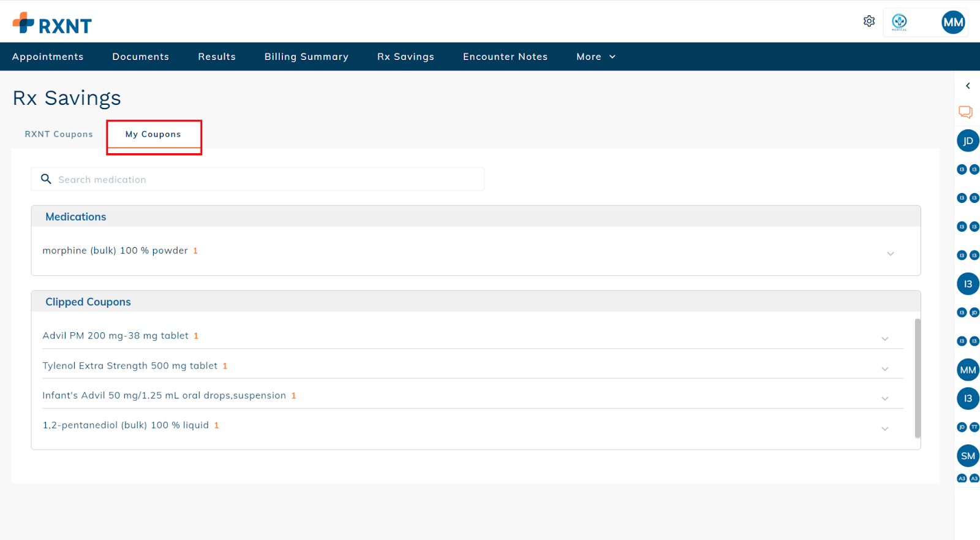The image size is (980, 540).
Task: Expand the Advil PM tablet coupon chevron
Action: [884, 339]
